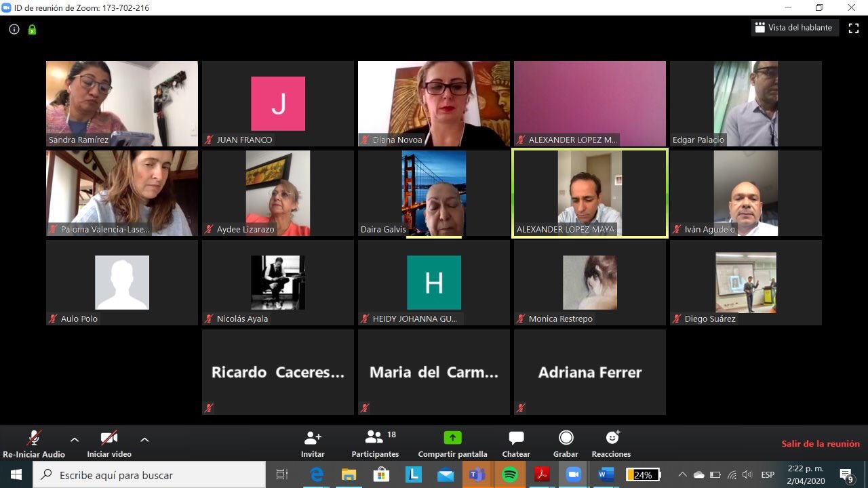
Task: Switch to Vista del hablante
Action: pos(796,28)
